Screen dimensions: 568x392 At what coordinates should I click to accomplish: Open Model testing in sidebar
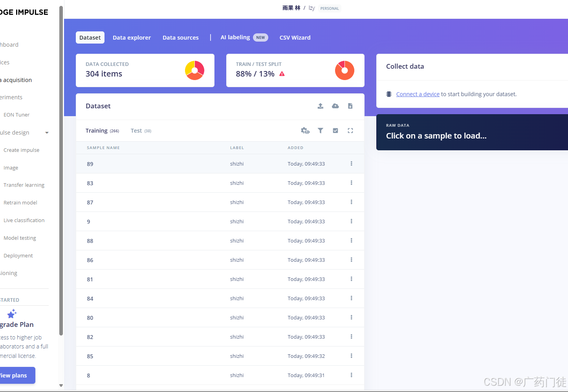[20, 238]
